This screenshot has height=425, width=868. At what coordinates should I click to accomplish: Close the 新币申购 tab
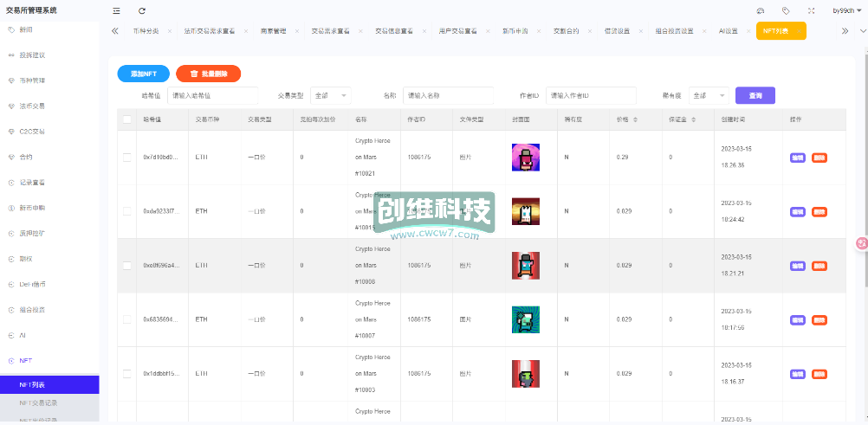coord(539,31)
